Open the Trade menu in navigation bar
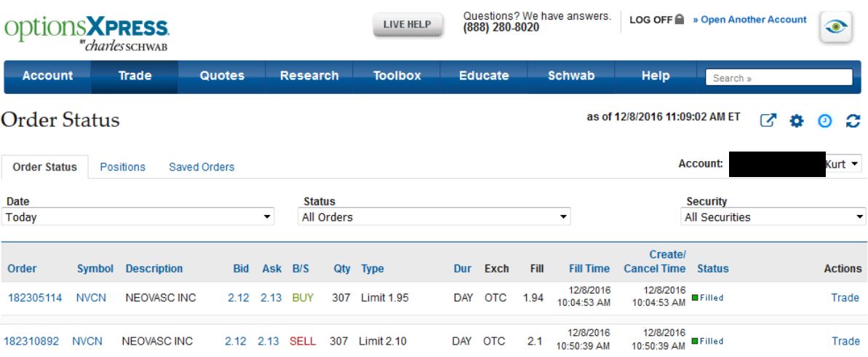 point(135,76)
